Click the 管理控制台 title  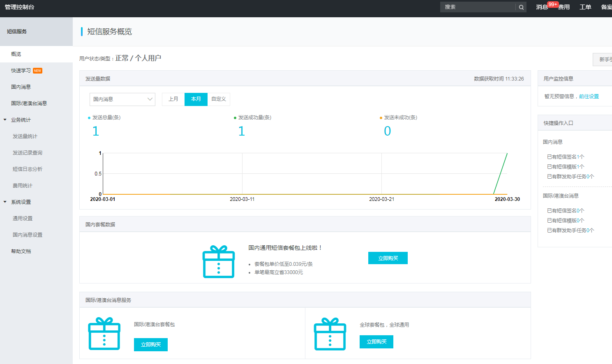[19, 7]
